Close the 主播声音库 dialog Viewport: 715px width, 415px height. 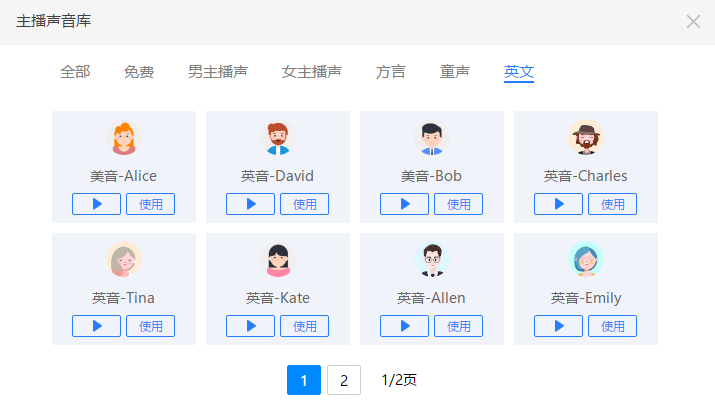click(x=693, y=21)
